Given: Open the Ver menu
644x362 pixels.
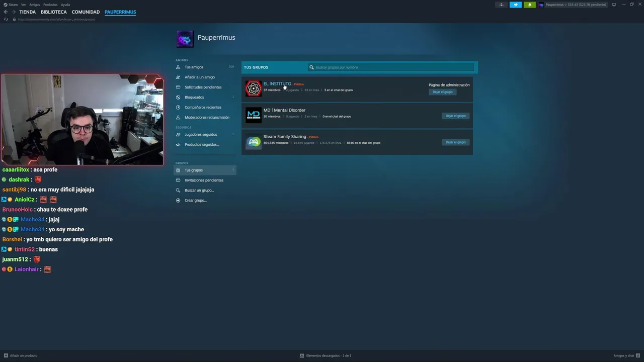Looking at the screenshot, I should coord(23,5).
